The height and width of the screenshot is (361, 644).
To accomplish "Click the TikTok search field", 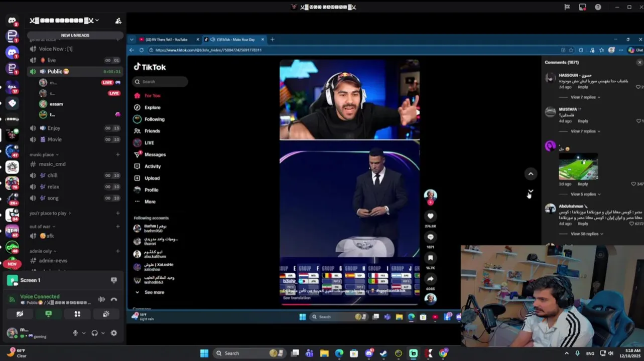I will click(x=161, y=82).
